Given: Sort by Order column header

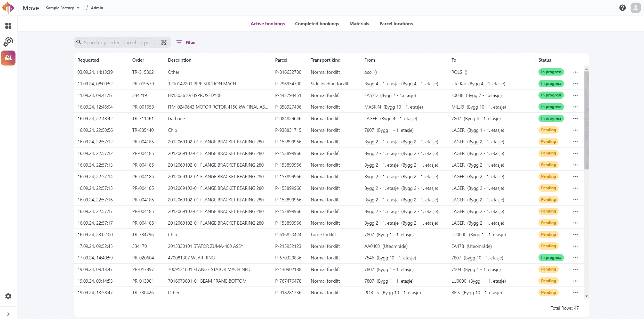Looking at the screenshot, I should [138, 60].
